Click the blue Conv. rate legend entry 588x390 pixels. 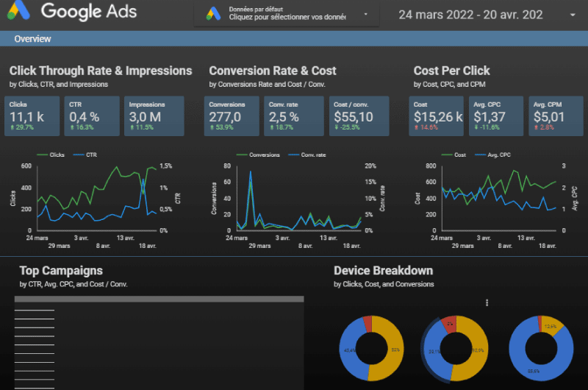point(307,155)
